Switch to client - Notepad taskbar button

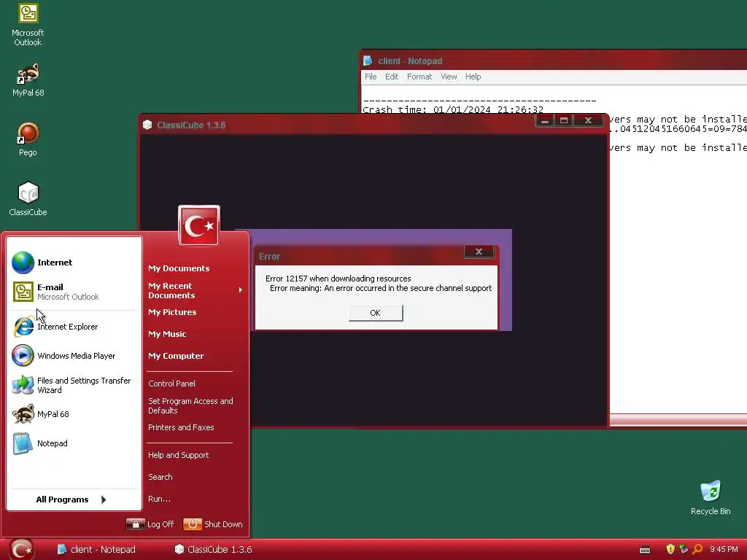tap(98, 550)
